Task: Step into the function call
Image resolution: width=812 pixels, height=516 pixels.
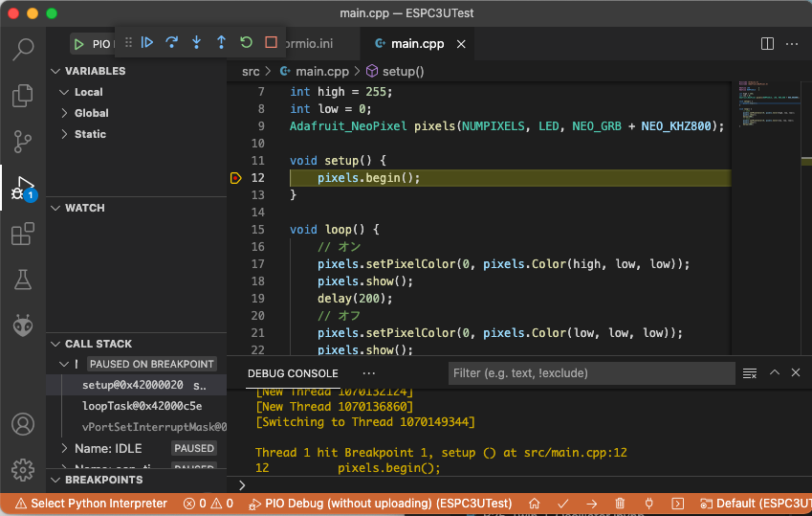Action: point(197,42)
